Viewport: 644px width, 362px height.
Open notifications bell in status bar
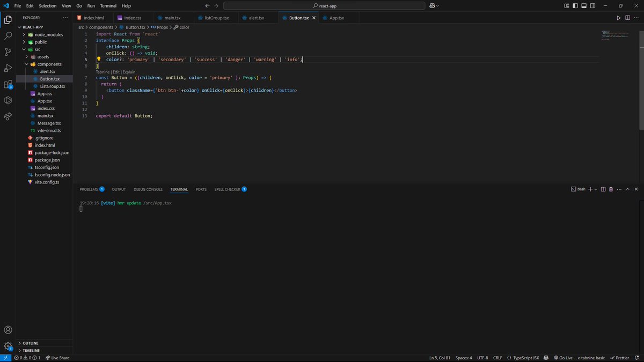(636, 358)
